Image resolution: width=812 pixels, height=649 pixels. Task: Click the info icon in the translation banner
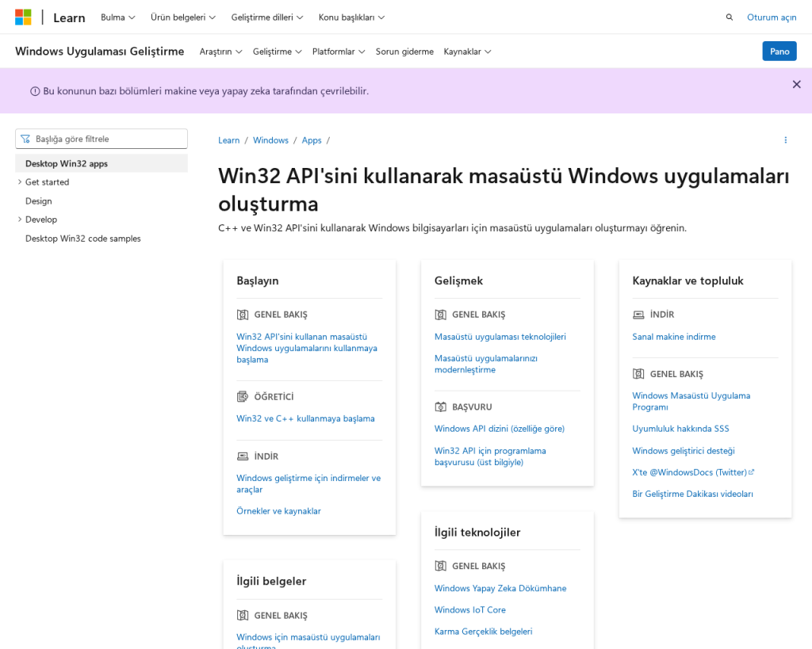(x=35, y=92)
